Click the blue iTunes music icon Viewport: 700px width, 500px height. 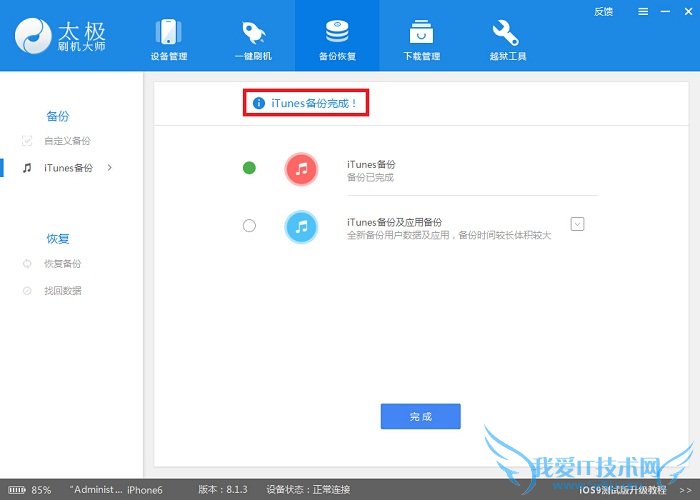[x=301, y=227]
